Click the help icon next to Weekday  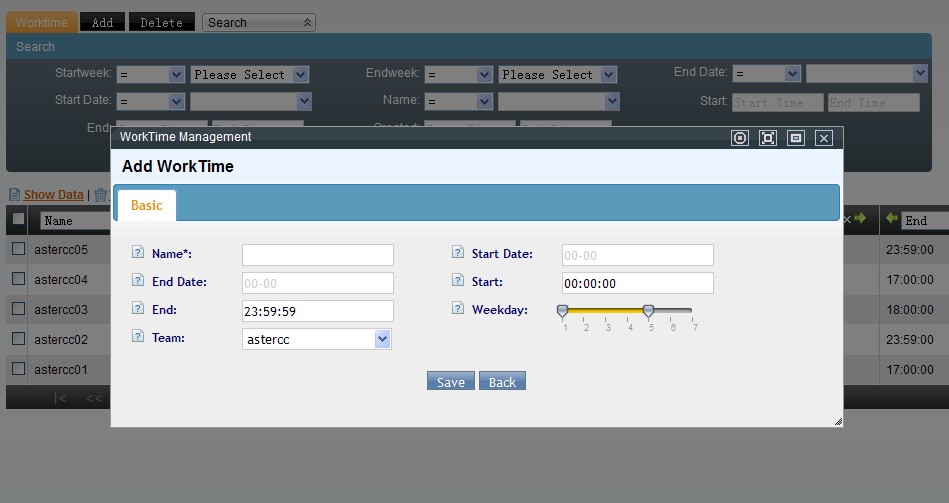(x=458, y=310)
